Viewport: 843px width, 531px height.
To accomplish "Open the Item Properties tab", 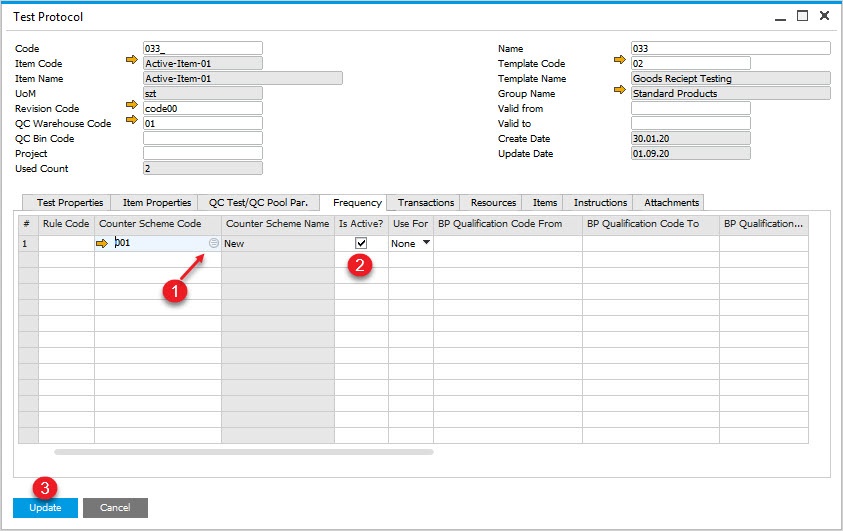I will click(x=156, y=202).
